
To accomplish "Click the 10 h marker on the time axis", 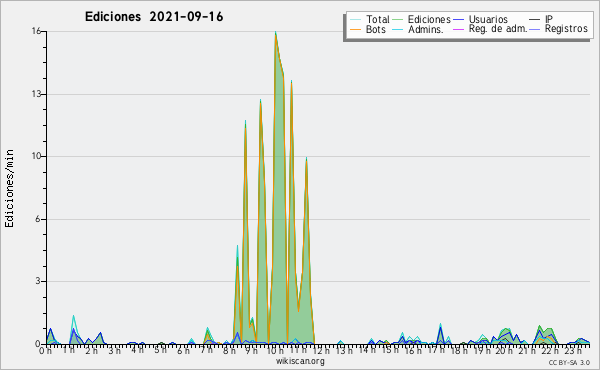I will click(x=275, y=351).
